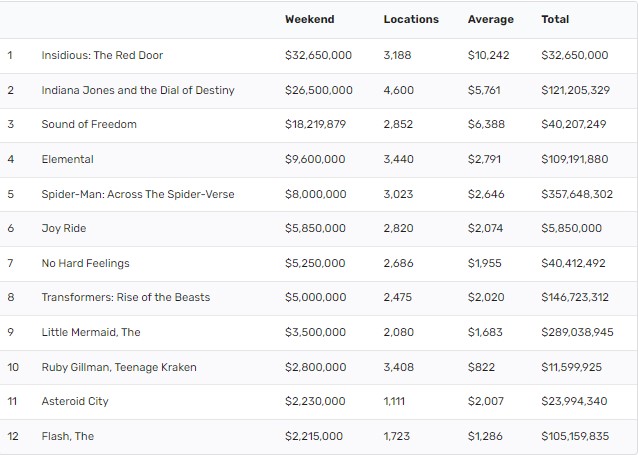638x455 pixels.
Task: Click the Average column header
Action: pos(490,19)
